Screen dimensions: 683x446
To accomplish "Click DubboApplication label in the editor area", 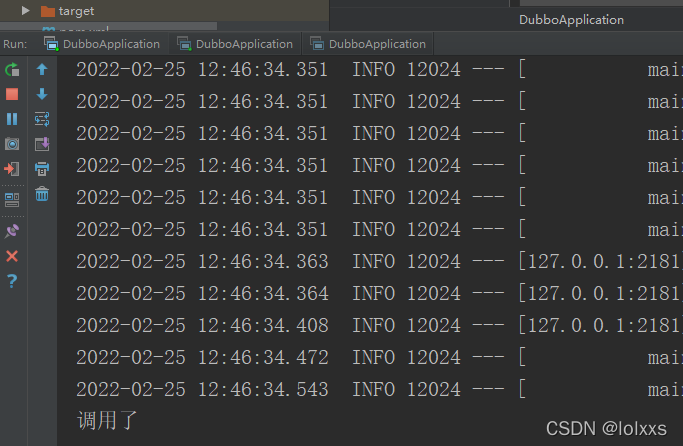I will pos(571,20).
